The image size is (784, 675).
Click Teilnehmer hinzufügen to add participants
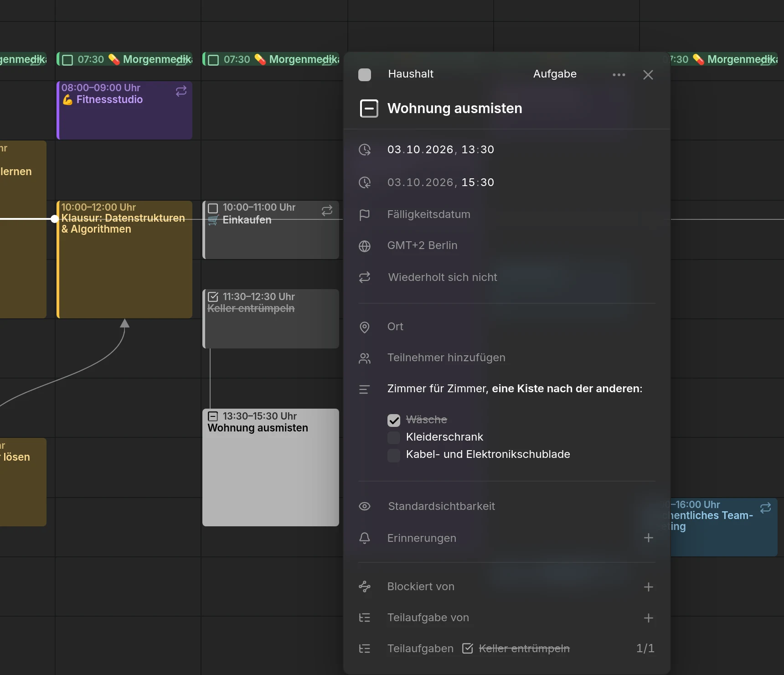[x=446, y=358]
